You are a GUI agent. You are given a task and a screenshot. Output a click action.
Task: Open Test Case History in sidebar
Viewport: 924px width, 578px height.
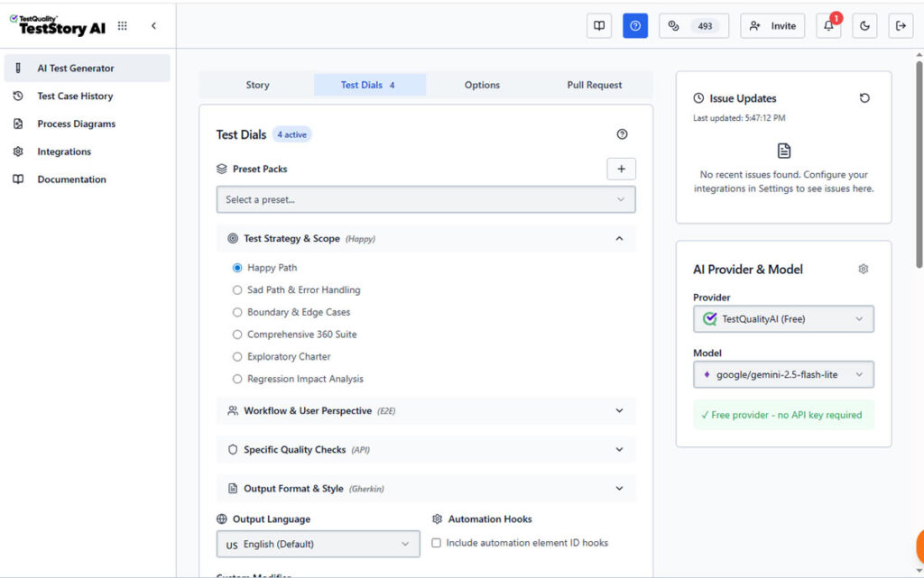point(75,96)
